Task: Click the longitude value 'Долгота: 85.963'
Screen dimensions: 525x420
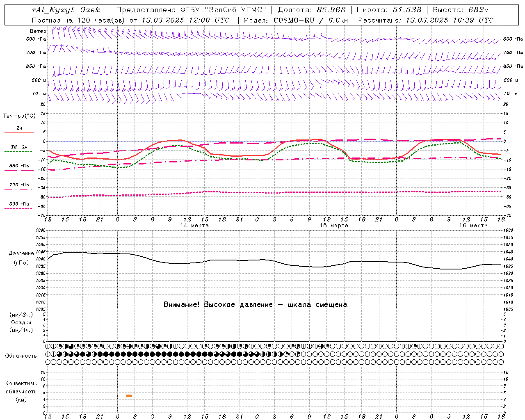Action: tap(312, 10)
